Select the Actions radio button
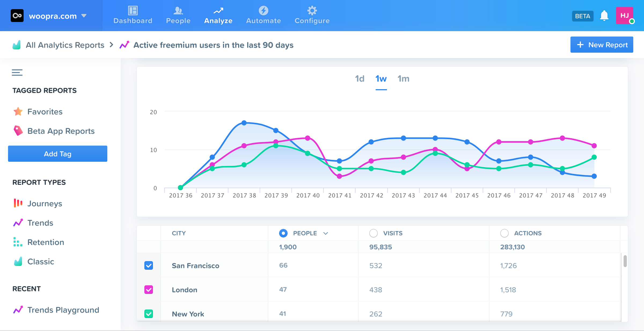Viewport: 644px width, 331px height. click(504, 233)
